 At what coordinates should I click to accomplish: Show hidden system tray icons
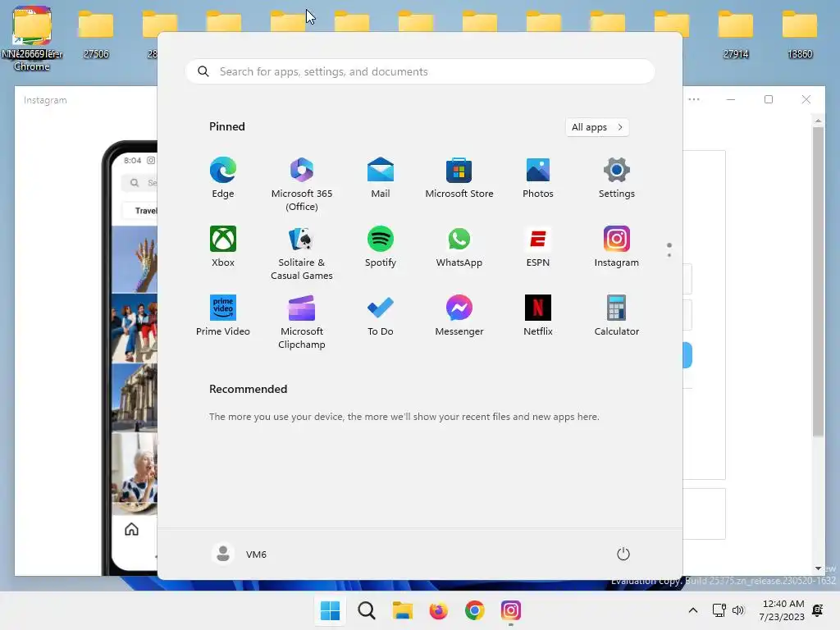[x=692, y=610]
